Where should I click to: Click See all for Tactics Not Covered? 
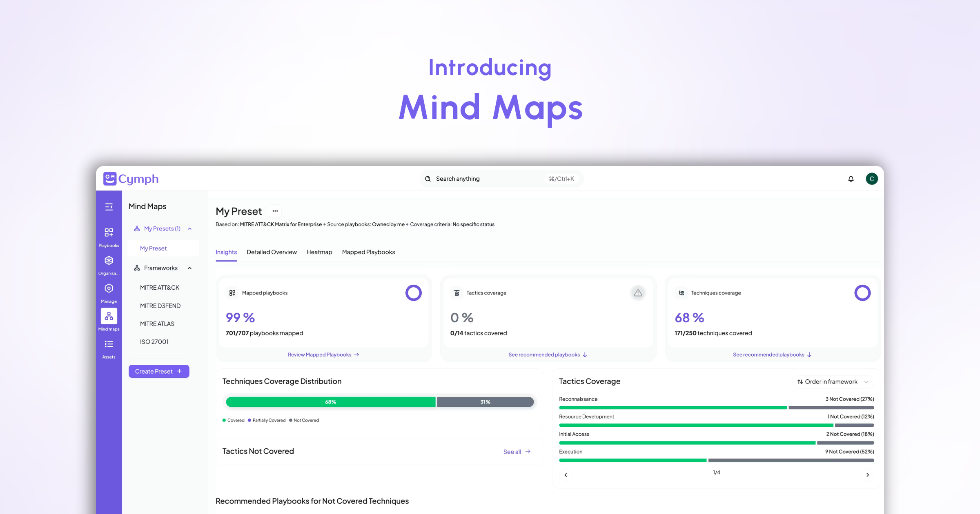point(517,451)
